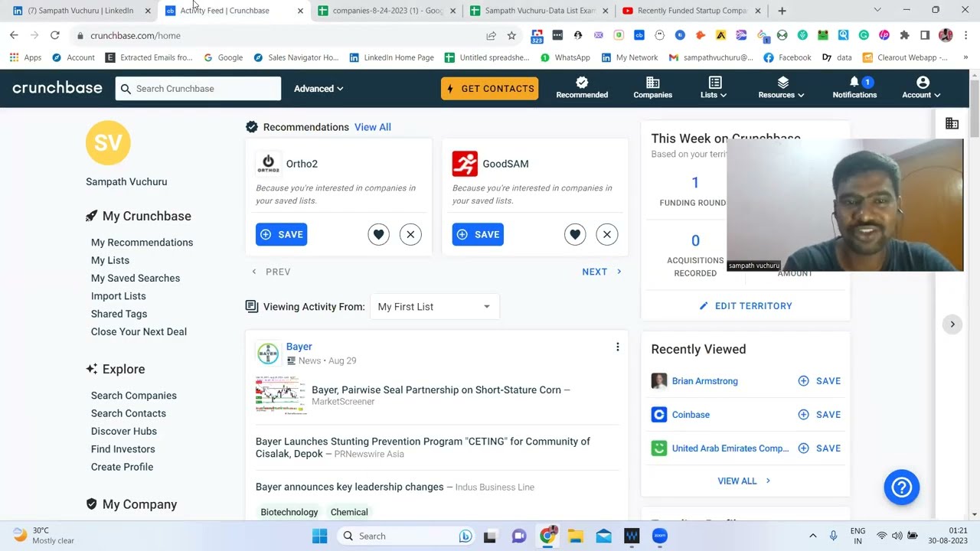Click in the Search Crunchbase field
The width and height of the screenshot is (980, 551).
tap(198, 89)
